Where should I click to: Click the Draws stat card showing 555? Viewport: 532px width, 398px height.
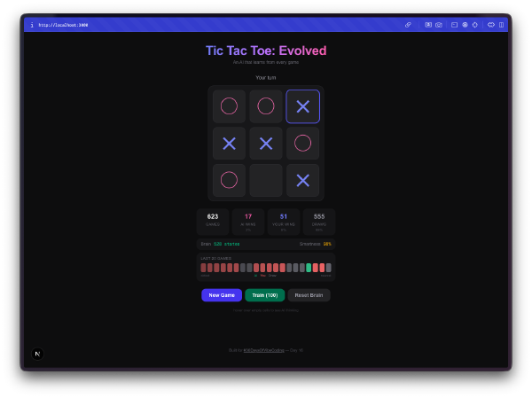[319, 221]
